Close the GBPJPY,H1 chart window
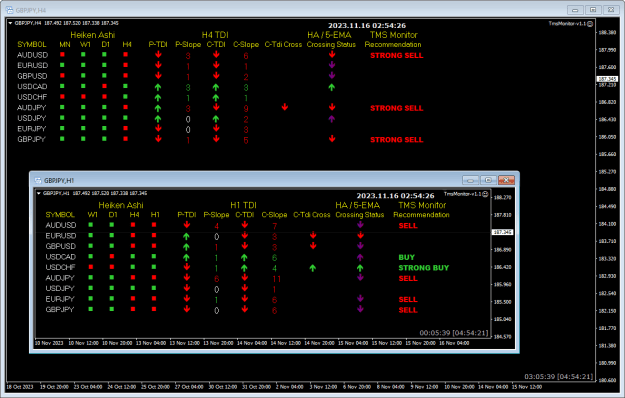Viewport: 625px width, 398px height. [506, 180]
